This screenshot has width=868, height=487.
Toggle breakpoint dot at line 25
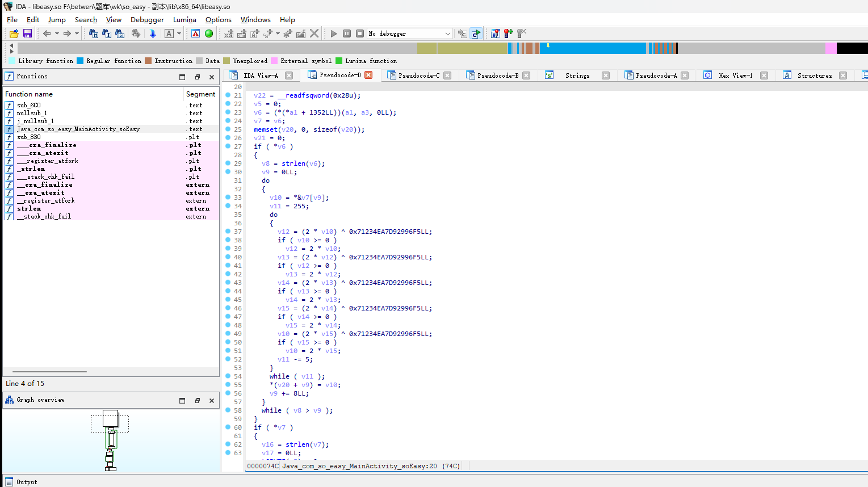click(x=228, y=129)
